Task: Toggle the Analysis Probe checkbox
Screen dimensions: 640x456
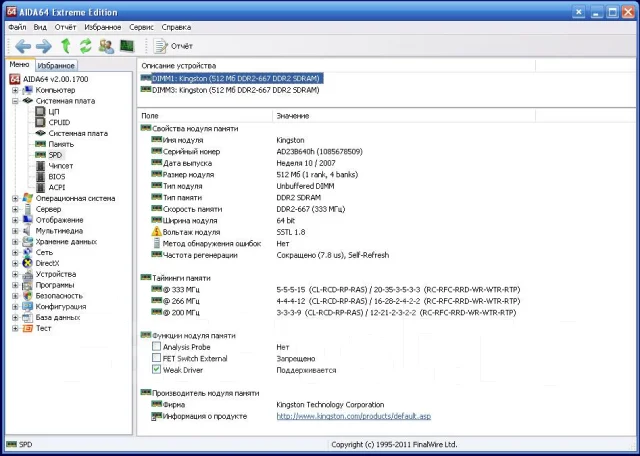Action: [156, 347]
